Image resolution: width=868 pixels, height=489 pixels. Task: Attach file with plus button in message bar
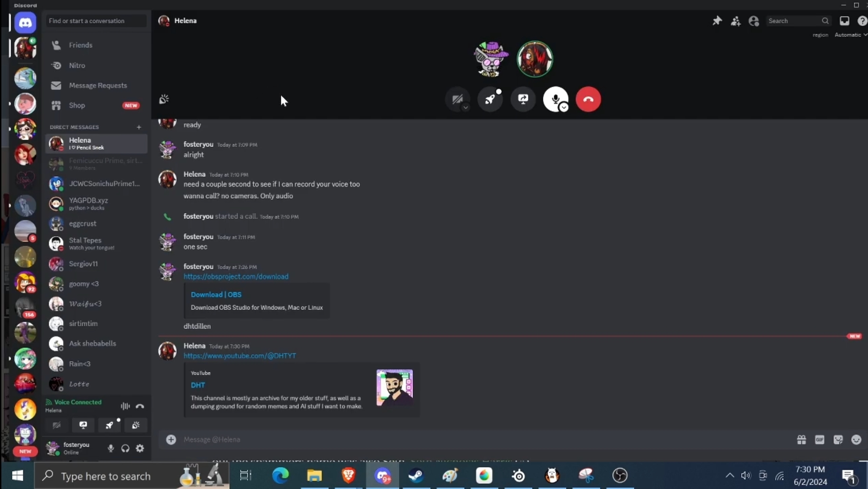pyautogui.click(x=171, y=439)
